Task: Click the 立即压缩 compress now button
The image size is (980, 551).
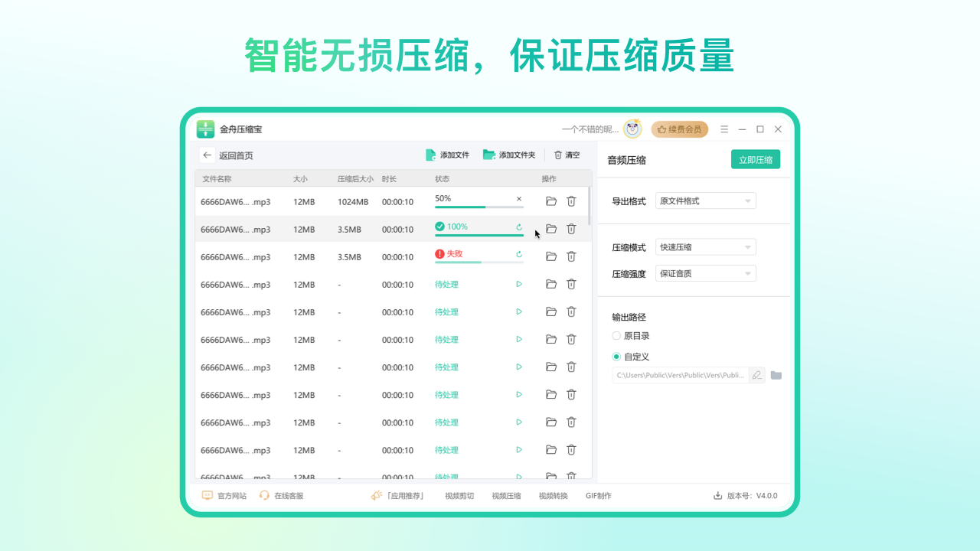Action: pos(755,159)
